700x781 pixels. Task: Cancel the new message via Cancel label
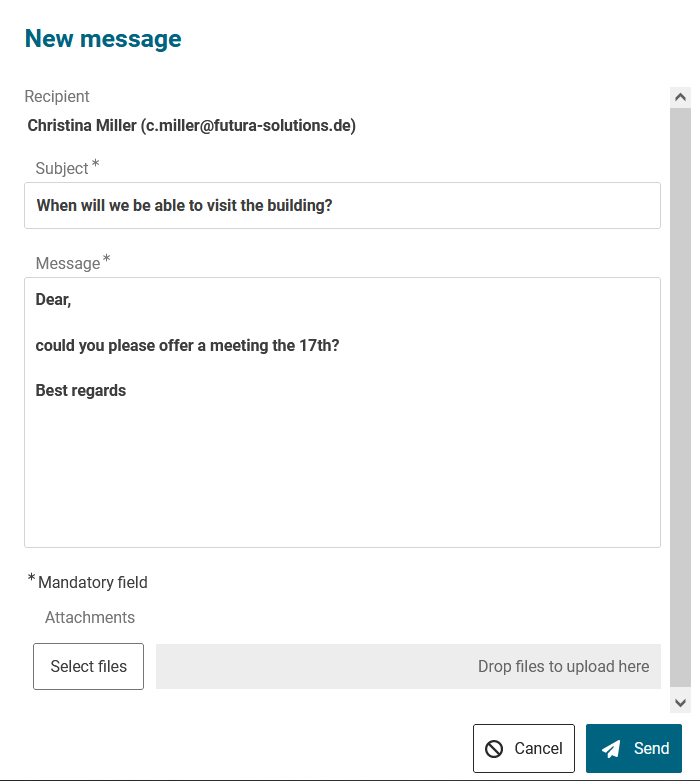pos(538,749)
